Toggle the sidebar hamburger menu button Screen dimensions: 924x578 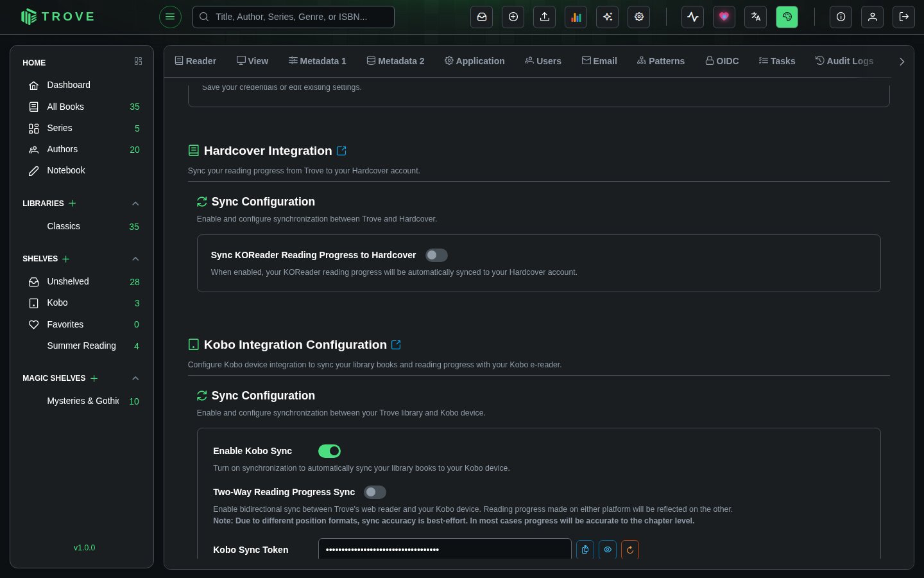170,17
